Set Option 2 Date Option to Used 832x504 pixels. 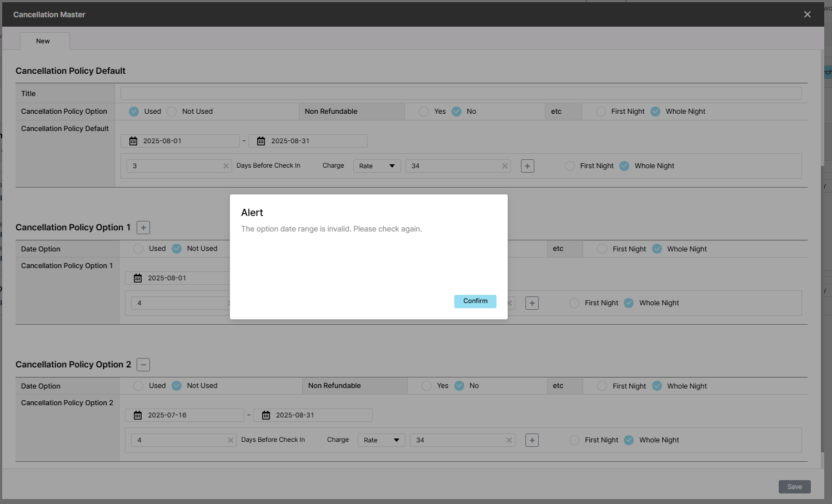click(x=138, y=386)
